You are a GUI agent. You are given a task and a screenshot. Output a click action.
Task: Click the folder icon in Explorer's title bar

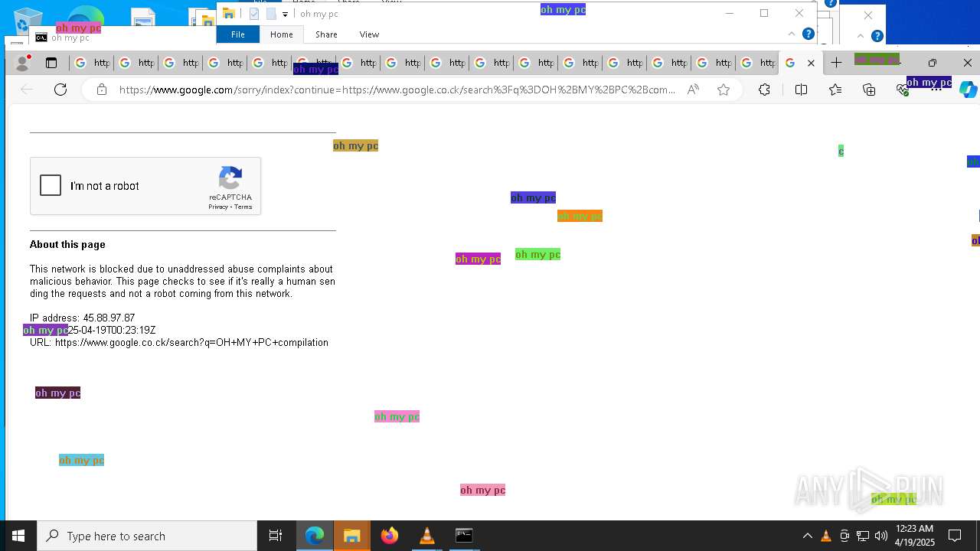point(228,14)
